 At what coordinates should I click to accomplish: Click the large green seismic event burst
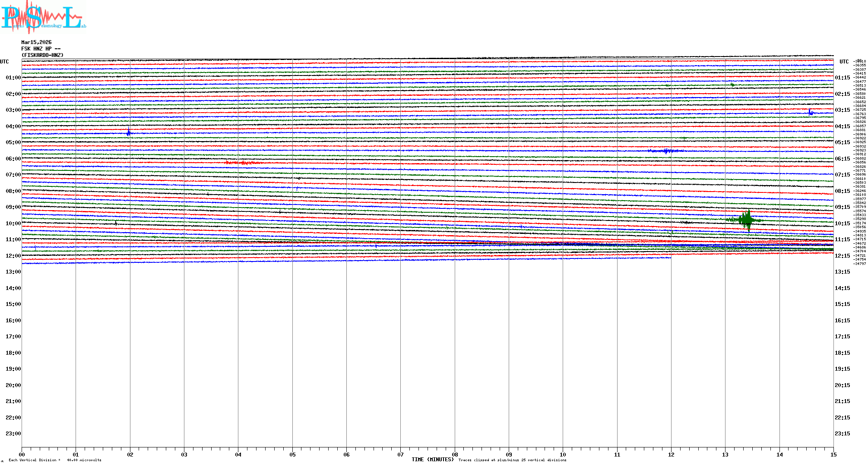point(747,220)
